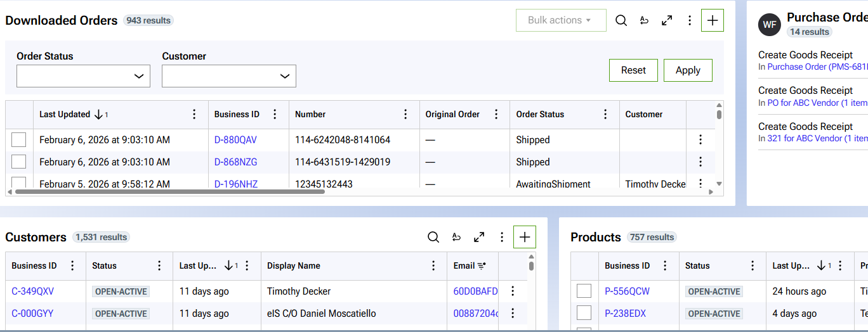
Task: Add a new downloaded order with plus icon
Action: [713, 20]
